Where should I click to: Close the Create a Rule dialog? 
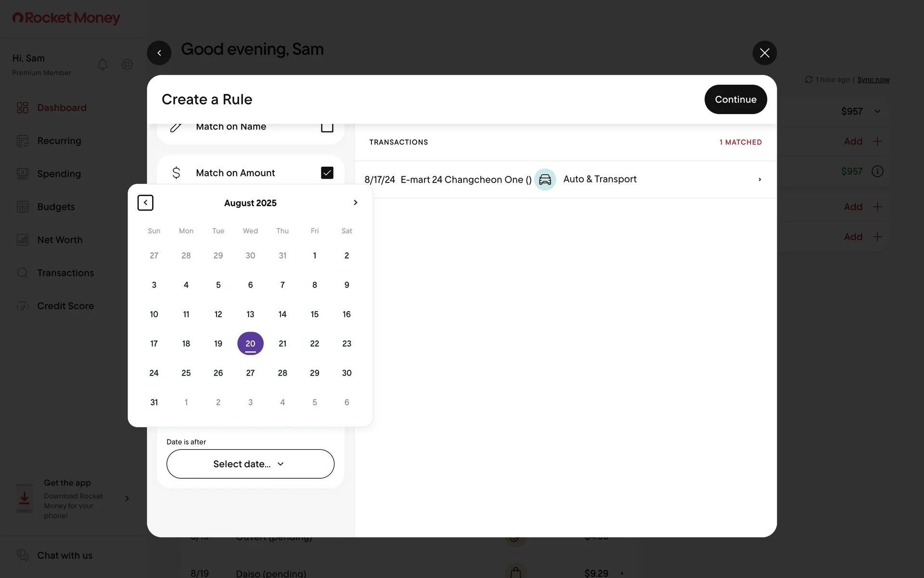click(764, 53)
